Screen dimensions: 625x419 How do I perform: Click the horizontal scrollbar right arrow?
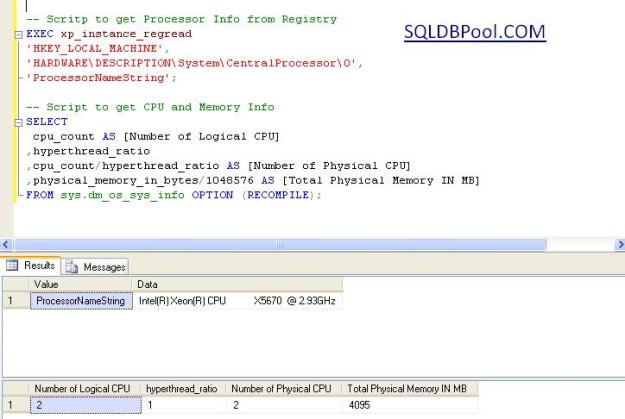(618, 244)
